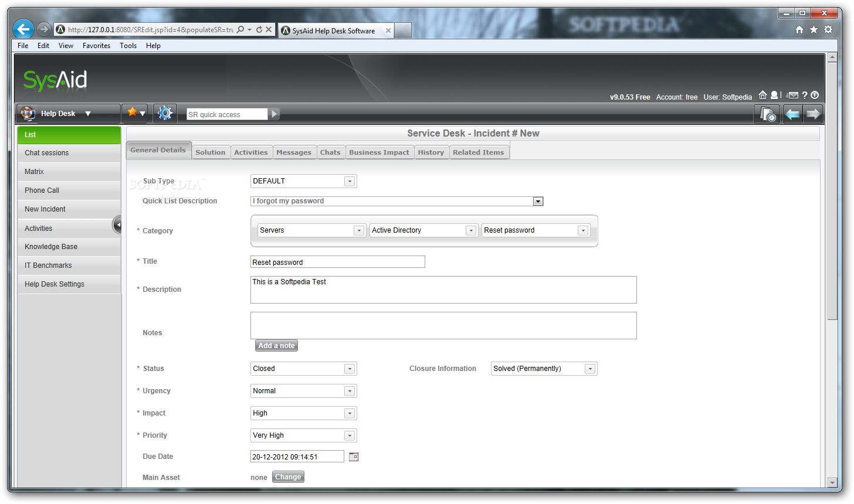Open the send message envelope icon
This screenshot has height=504, width=854.
[x=793, y=96]
